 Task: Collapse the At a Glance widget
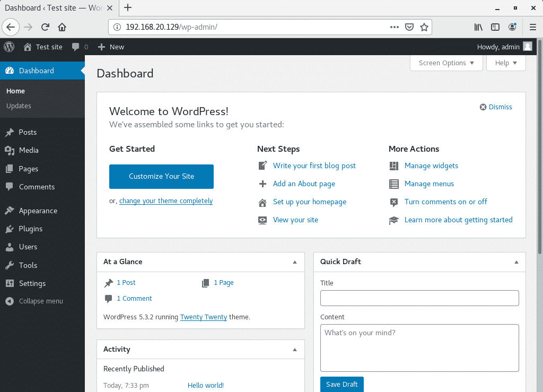coord(295,262)
